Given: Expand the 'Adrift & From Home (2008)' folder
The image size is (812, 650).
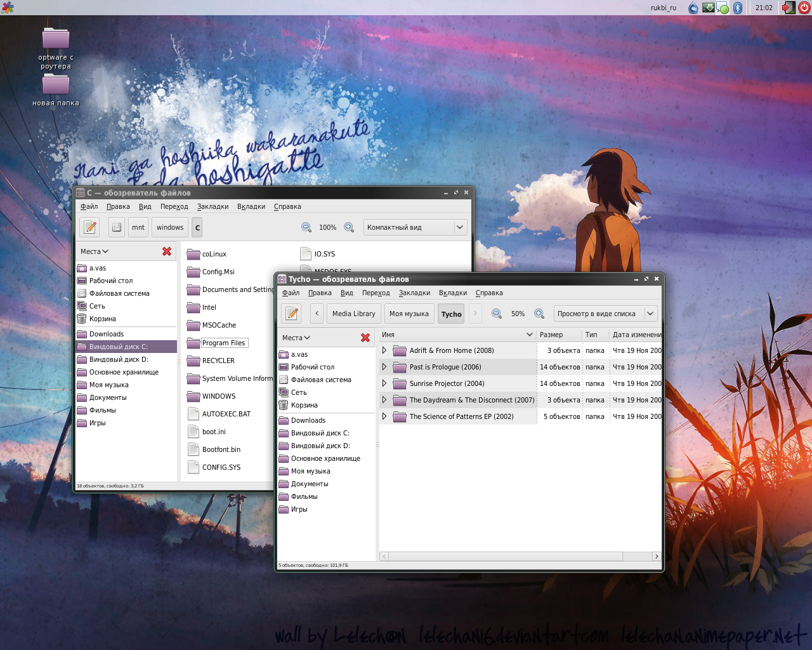Looking at the screenshot, I should 384,350.
